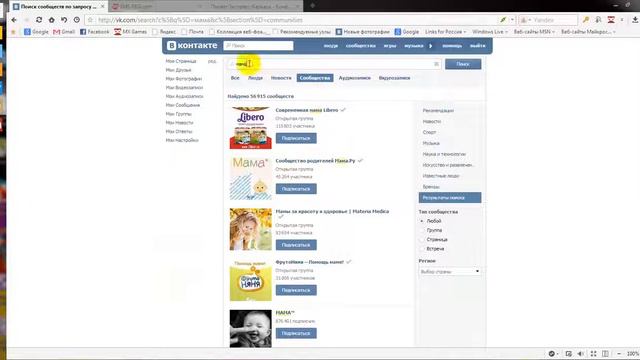
Task: Click the zoom out minus in status bar
Action: click(619, 353)
